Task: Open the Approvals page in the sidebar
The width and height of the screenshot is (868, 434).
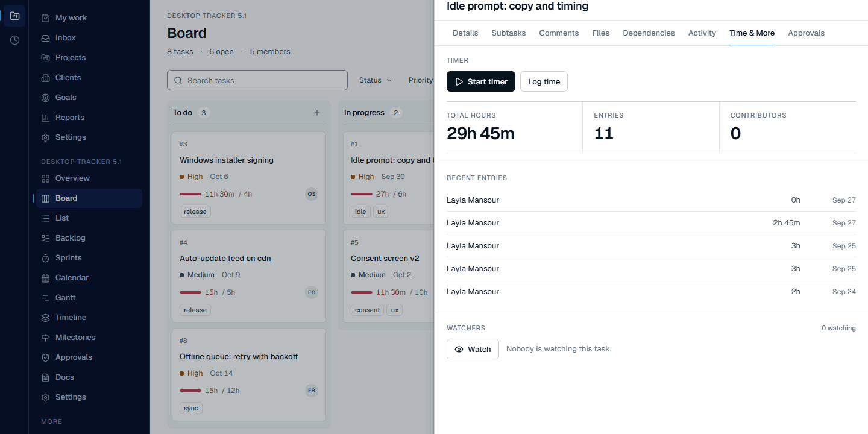Action: (89, 357)
